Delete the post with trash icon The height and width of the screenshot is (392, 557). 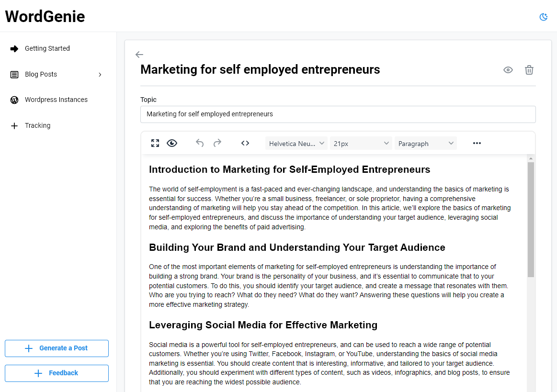[x=529, y=70]
